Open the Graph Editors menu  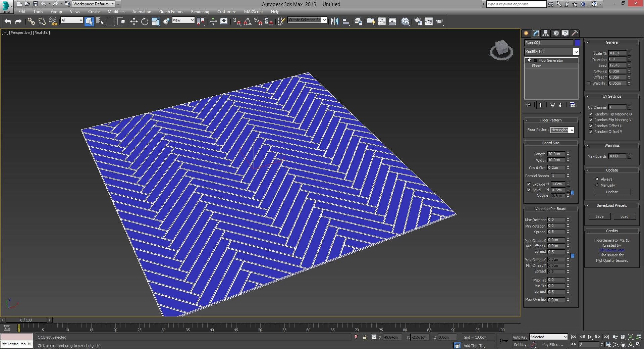(x=171, y=11)
